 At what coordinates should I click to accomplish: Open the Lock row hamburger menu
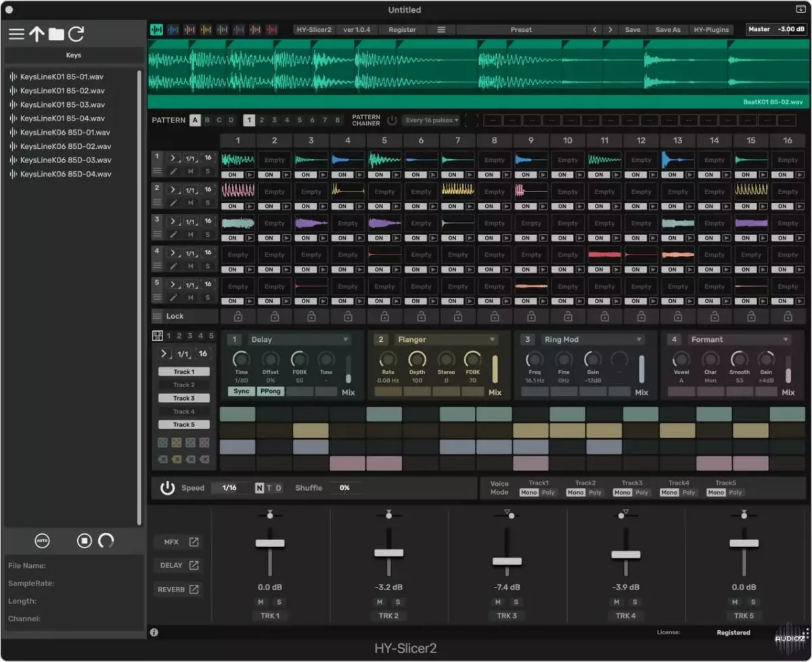click(x=157, y=316)
